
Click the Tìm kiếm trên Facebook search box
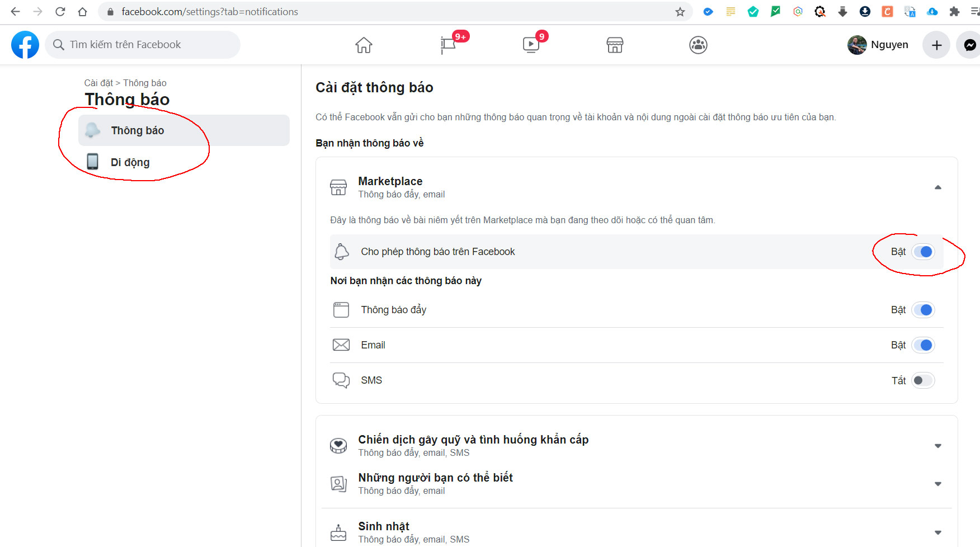pos(143,45)
